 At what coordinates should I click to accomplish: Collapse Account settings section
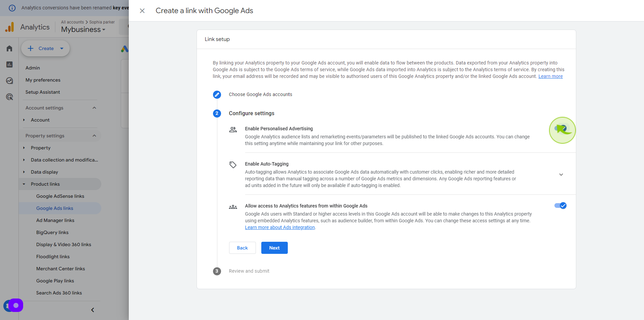pyautogui.click(x=94, y=108)
